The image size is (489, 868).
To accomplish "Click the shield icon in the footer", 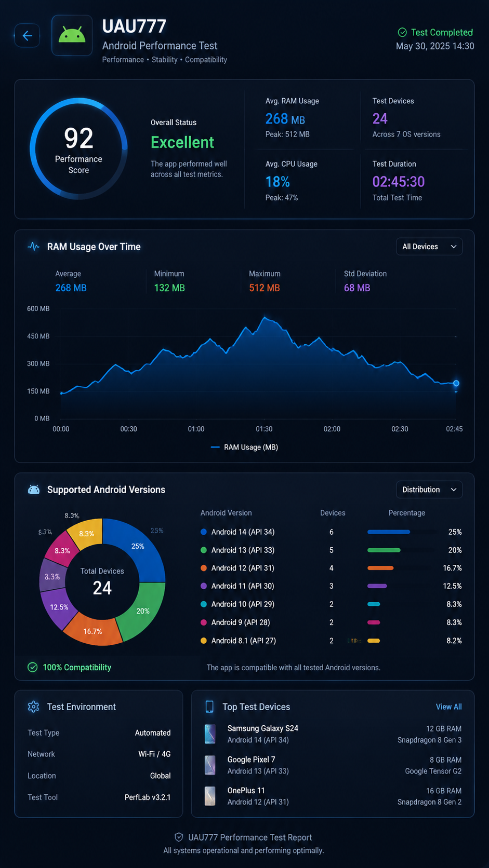I will (179, 837).
